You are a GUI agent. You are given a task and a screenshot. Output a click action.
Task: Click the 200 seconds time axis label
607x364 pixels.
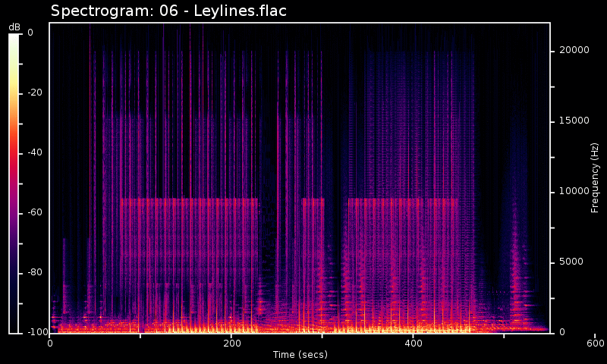point(231,344)
